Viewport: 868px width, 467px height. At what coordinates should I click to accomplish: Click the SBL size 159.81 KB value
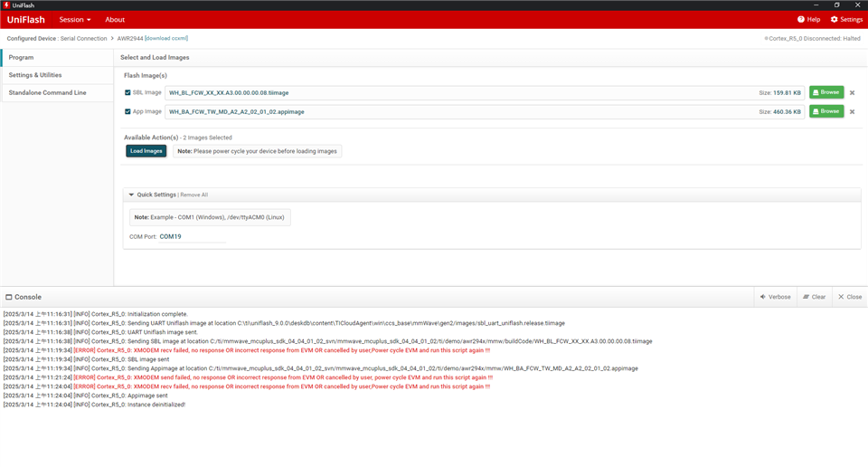(787, 93)
